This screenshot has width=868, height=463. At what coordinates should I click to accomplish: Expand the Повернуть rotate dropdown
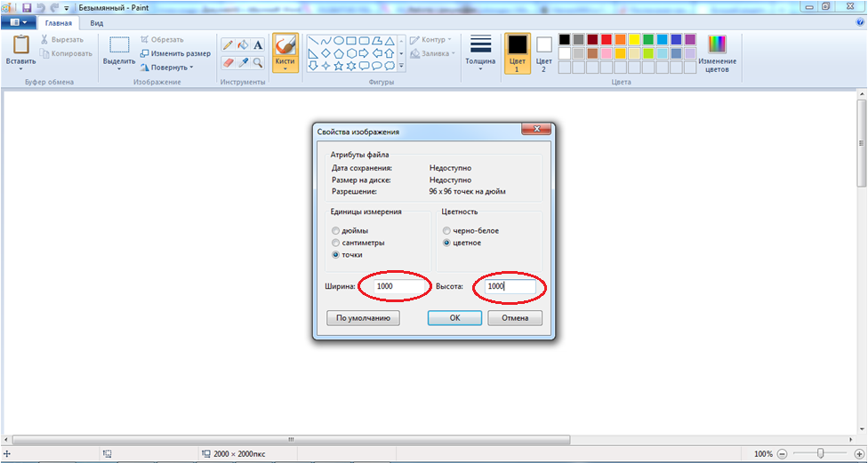click(x=191, y=68)
